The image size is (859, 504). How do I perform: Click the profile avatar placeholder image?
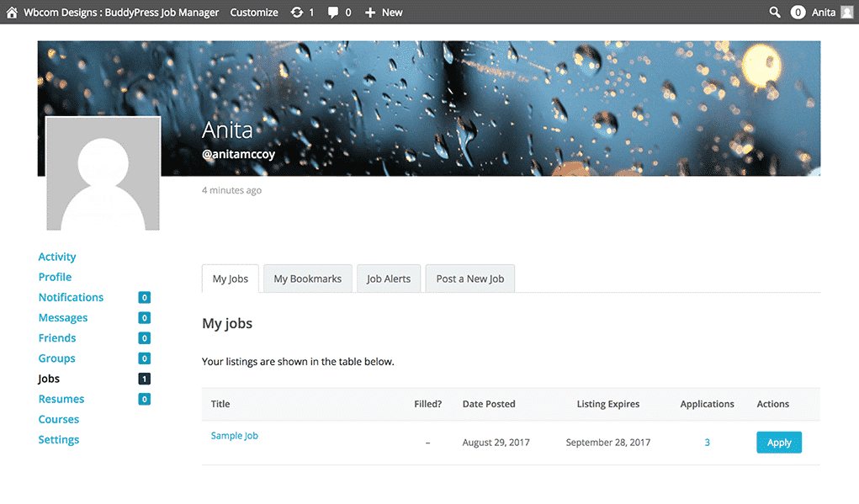[x=103, y=172]
